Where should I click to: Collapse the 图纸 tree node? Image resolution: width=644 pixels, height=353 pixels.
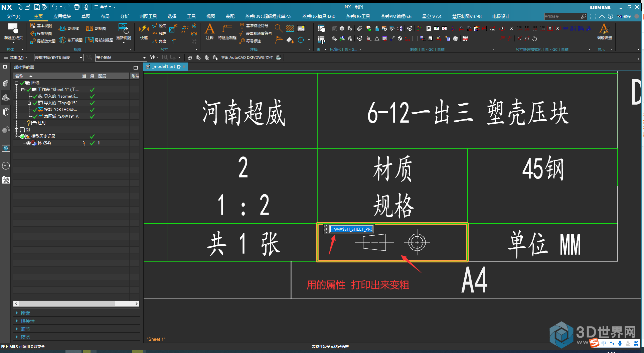[x=16, y=83]
